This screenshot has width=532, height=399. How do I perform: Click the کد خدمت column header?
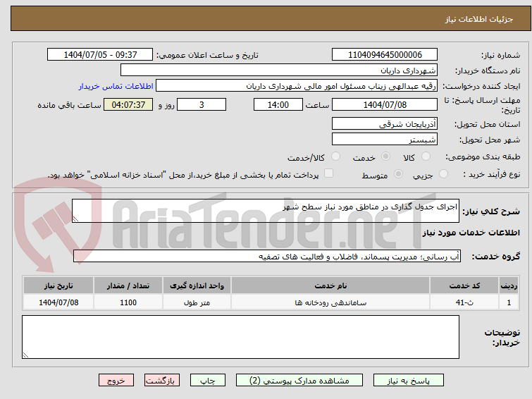coord(464,286)
